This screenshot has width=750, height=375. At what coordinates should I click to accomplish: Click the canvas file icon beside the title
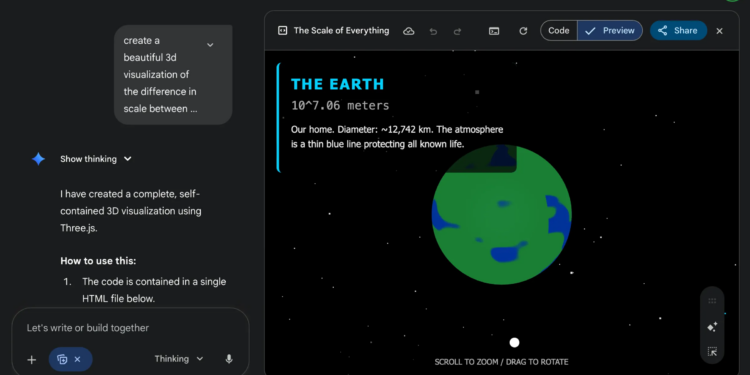coord(282,31)
